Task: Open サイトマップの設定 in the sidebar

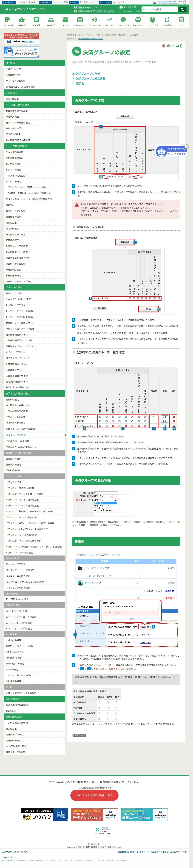Action: 34,81
